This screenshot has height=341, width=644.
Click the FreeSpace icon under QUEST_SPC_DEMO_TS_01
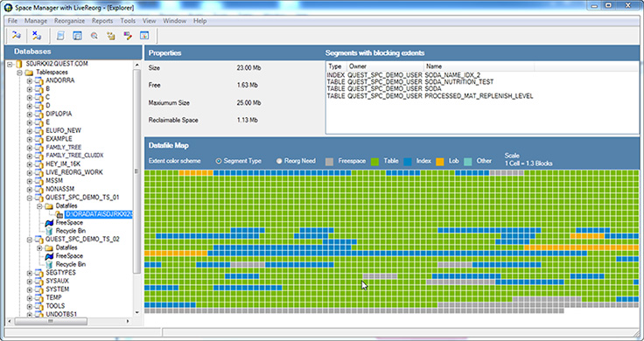pos(49,223)
